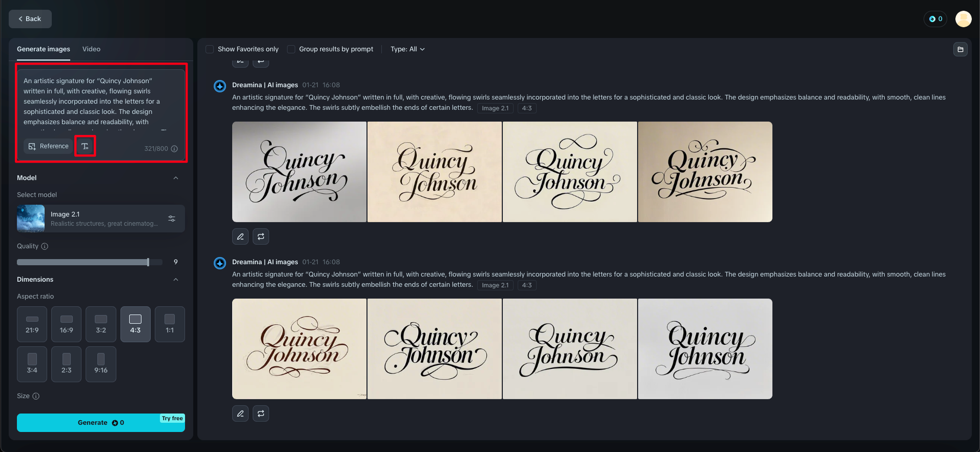Click the regenerate icon under the upper result row
This screenshot has height=452, width=980.
[x=261, y=237]
